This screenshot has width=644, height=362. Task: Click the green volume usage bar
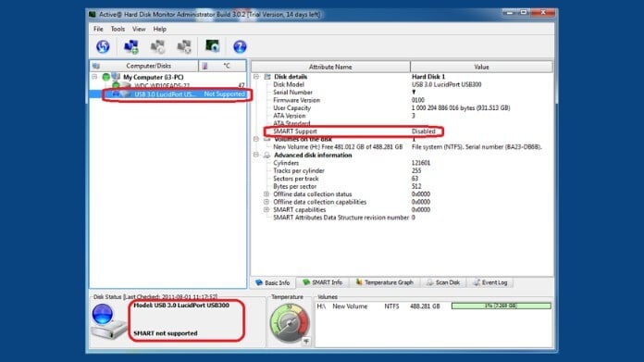(x=502, y=306)
